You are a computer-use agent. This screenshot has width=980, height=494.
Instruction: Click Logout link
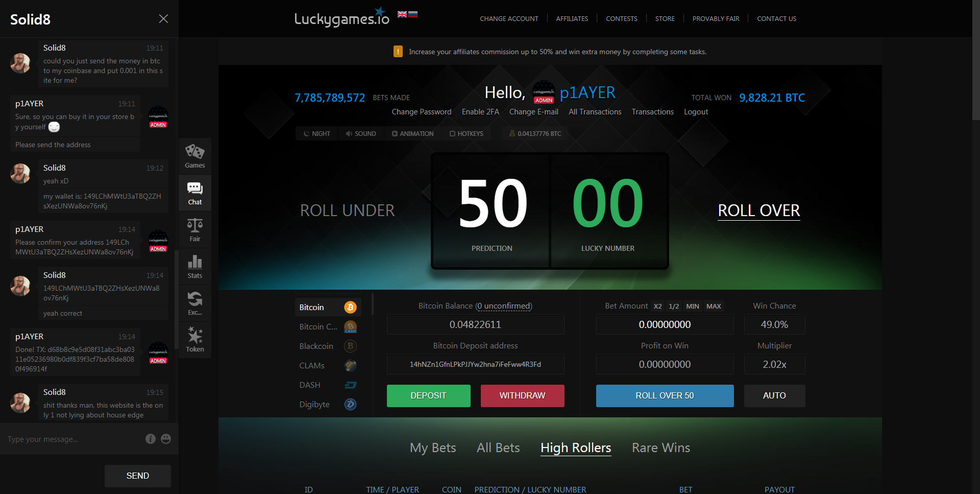(x=696, y=112)
